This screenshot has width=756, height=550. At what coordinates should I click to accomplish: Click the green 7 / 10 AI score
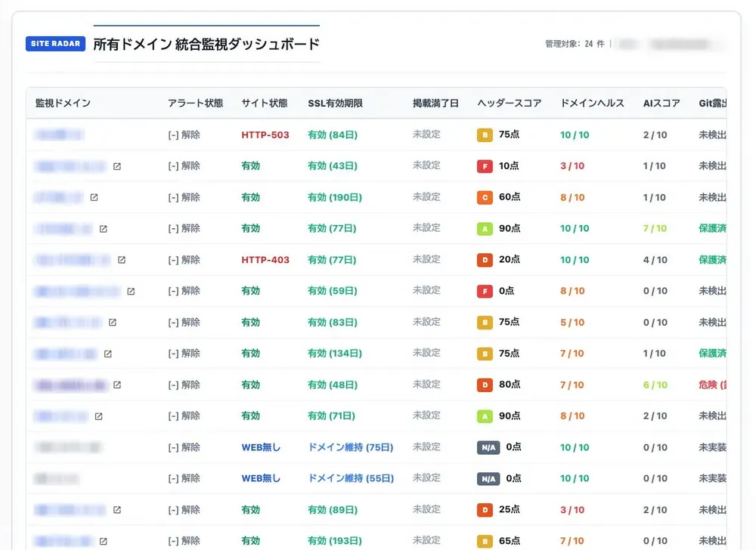click(x=655, y=229)
